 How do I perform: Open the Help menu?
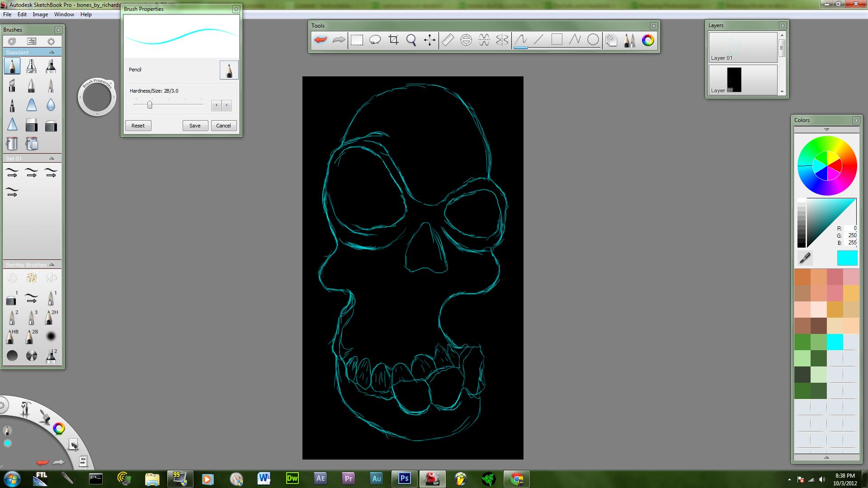(86, 14)
